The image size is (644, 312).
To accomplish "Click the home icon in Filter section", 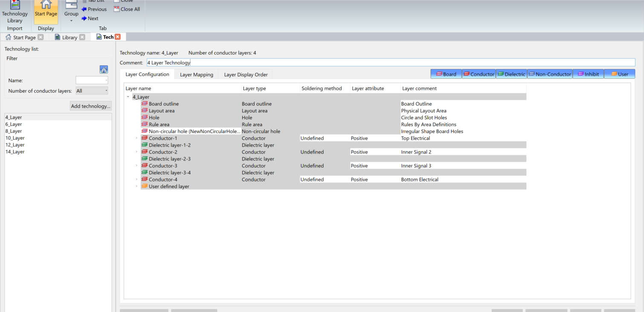I will pyautogui.click(x=104, y=70).
